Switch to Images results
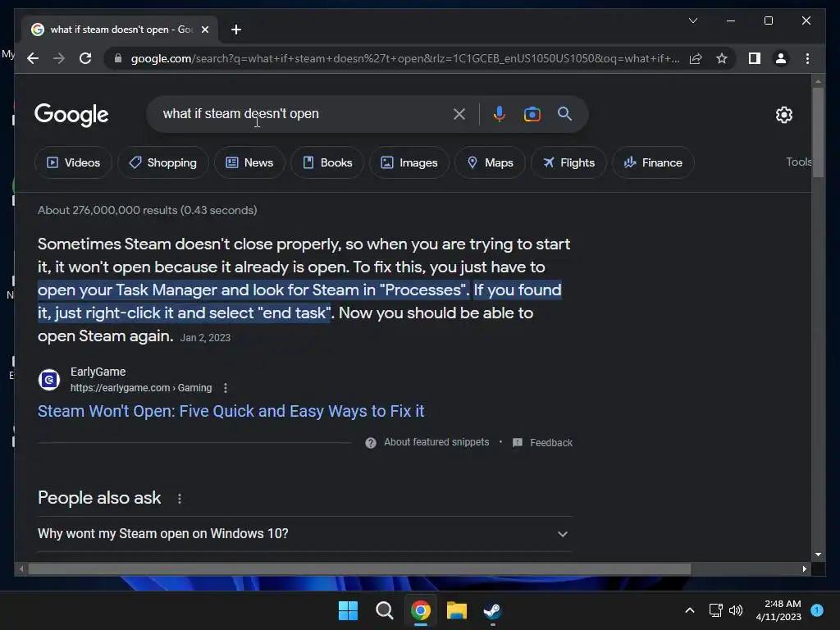This screenshot has height=630, width=840. [x=409, y=162]
